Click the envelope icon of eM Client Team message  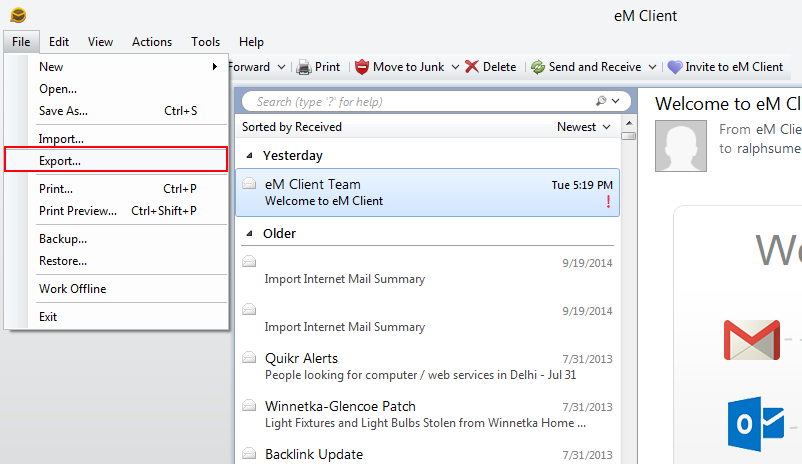pyautogui.click(x=249, y=183)
